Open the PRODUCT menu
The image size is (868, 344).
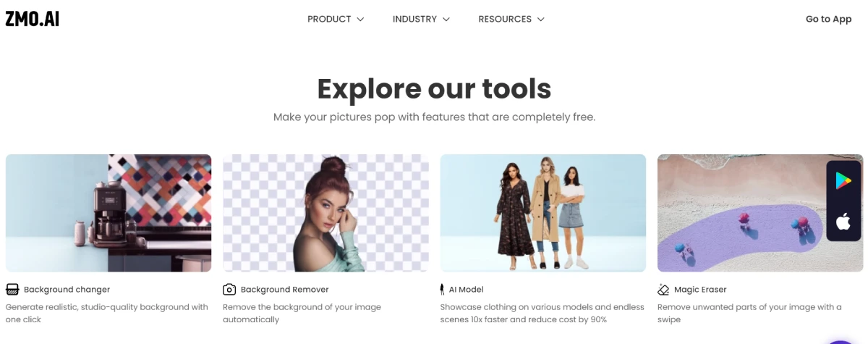point(336,20)
